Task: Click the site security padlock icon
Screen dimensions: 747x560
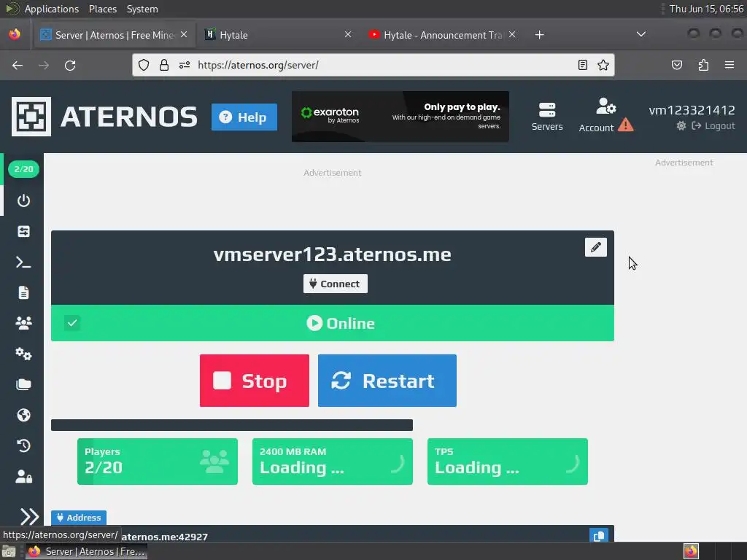Action: (x=164, y=65)
